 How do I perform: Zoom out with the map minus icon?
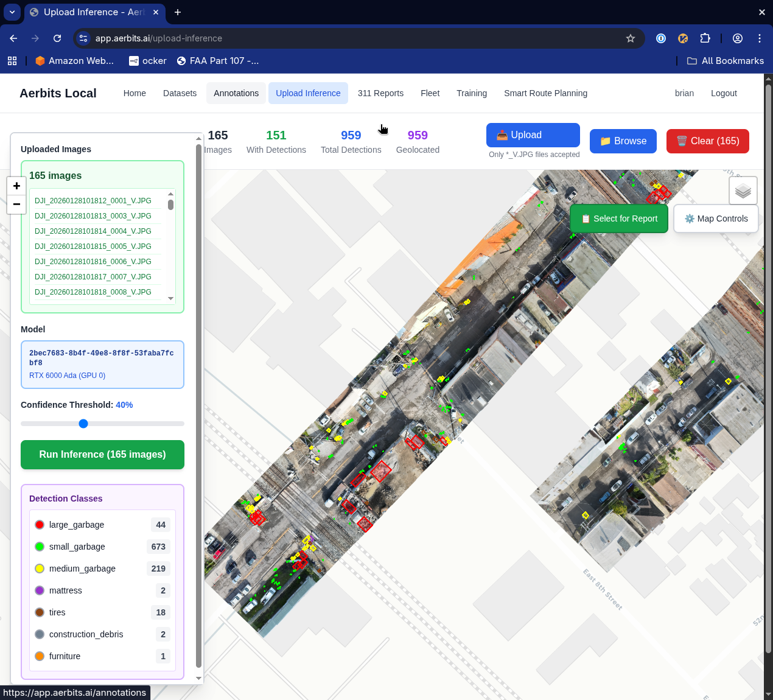tap(16, 205)
